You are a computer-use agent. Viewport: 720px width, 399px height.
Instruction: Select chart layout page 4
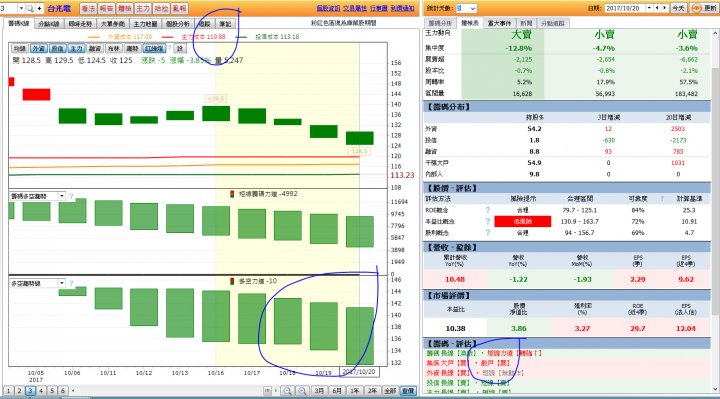pos(41,391)
